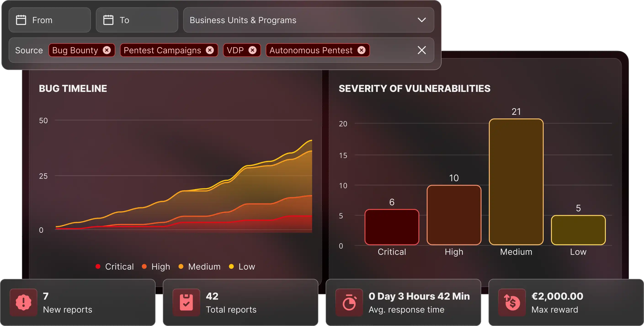Remove the Autonomous Pentest tag

click(361, 50)
